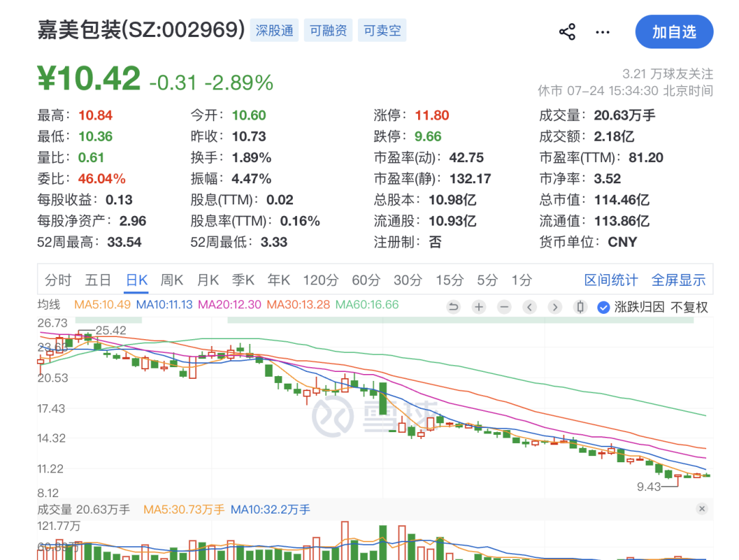The width and height of the screenshot is (739, 560).
Task: Click the volume MA5:30.73万手 label
Action: (184, 509)
